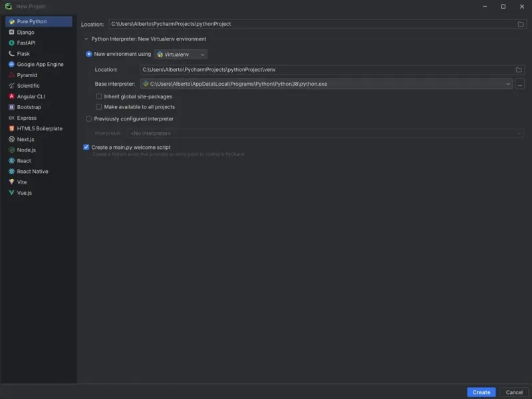This screenshot has height=399, width=532.
Task: Minimize the New Project window
Action: (485, 7)
